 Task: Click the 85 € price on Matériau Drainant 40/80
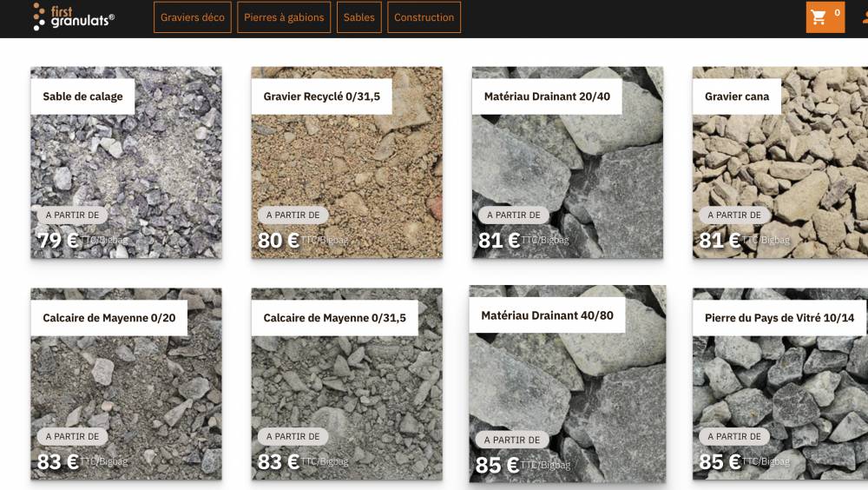tap(497, 465)
